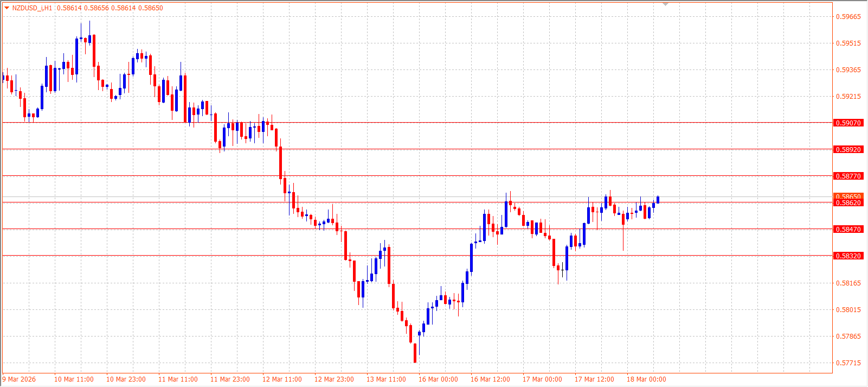Click the 16 Mar 00:00 time label

[x=438, y=379]
